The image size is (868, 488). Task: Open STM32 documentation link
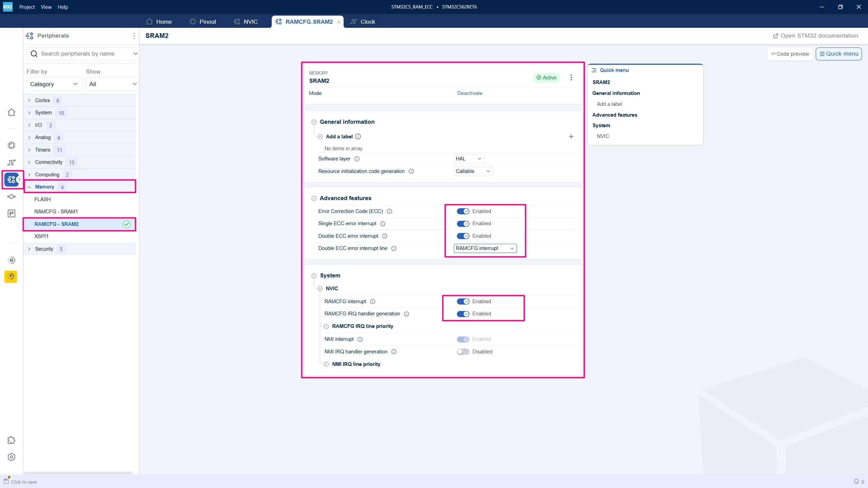[815, 36]
